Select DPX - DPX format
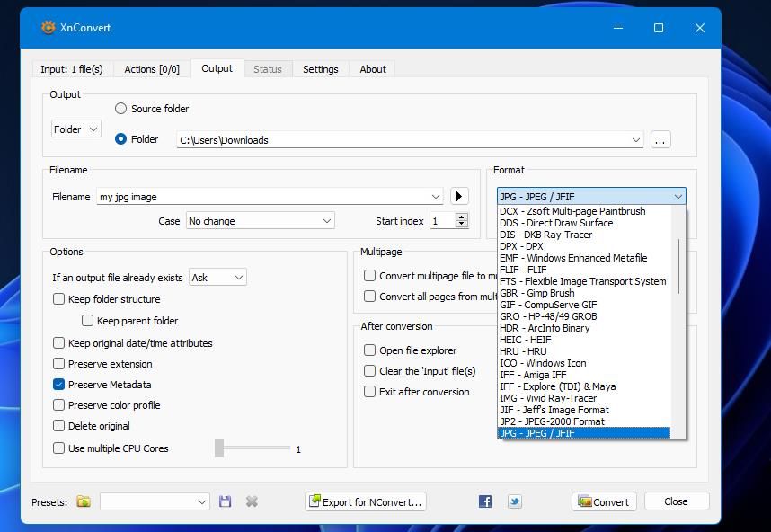The height and width of the screenshot is (532, 771). click(585, 246)
